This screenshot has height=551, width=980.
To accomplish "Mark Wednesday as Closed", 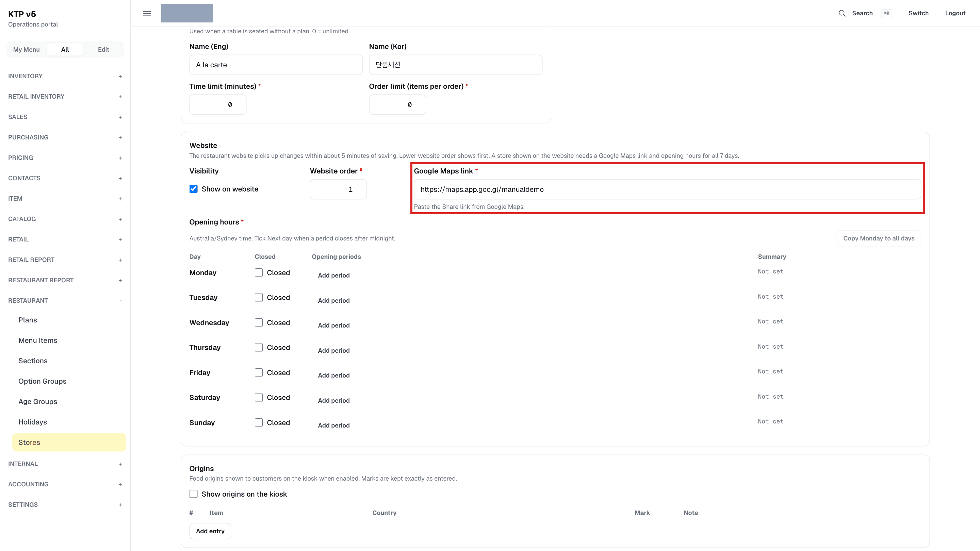I will [x=259, y=323].
